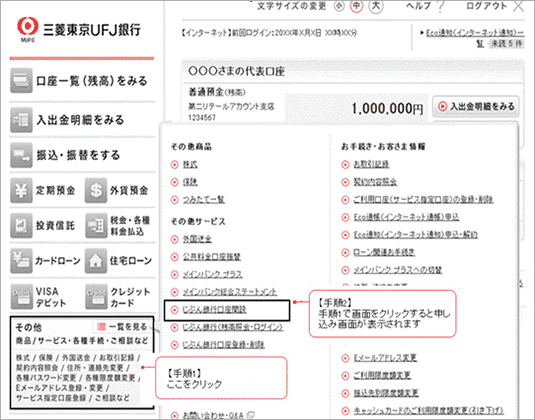
Task: Set font size to 小
Action: pyautogui.click(x=339, y=6)
